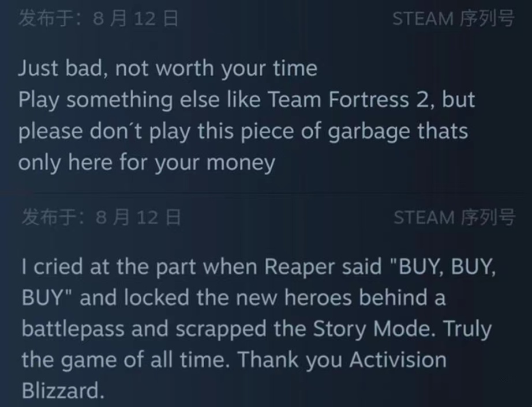The height and width of the screenshot is (407, 532).
Task: Click the word "Activision"
Action: pyautogui.click(x=398, y=360)
